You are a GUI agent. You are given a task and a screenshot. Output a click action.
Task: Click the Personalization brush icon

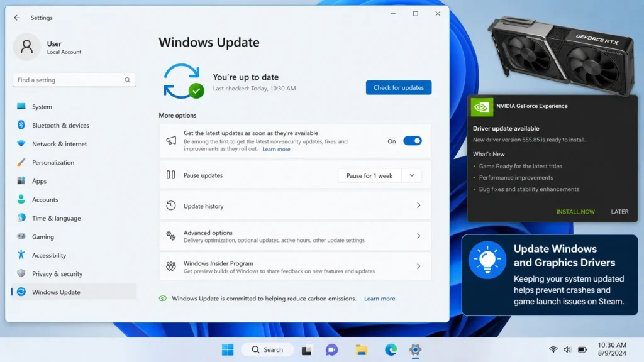(21, 162)
